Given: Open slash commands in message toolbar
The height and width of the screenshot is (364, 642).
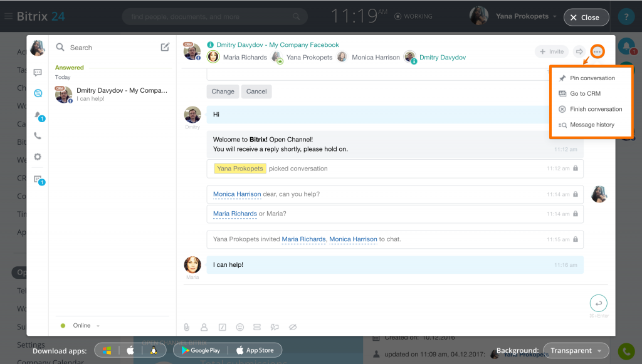Looking at the screenshot, I should pos(223,327).
